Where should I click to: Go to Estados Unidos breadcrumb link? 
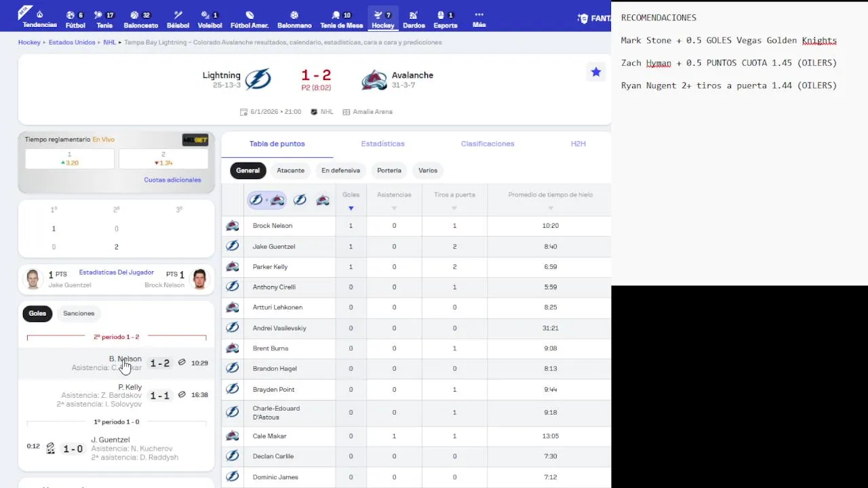72,42
